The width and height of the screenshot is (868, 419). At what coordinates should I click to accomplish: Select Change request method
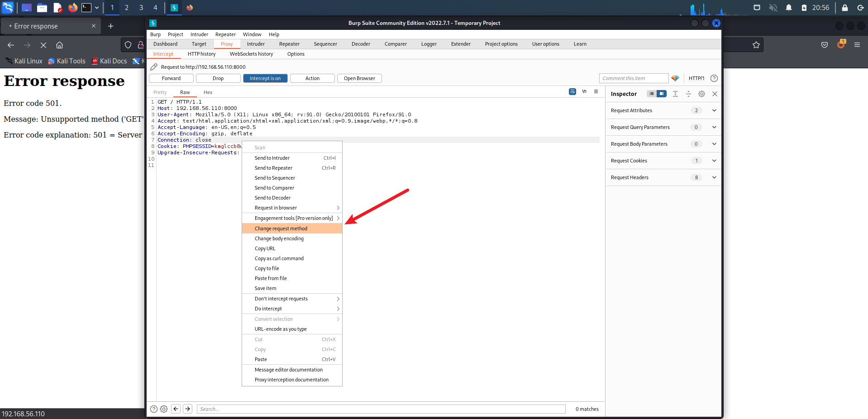tap(292, 229)
